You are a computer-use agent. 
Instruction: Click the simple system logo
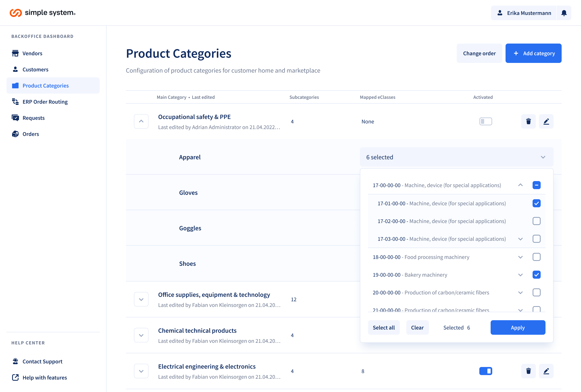(x=43, y=13)
